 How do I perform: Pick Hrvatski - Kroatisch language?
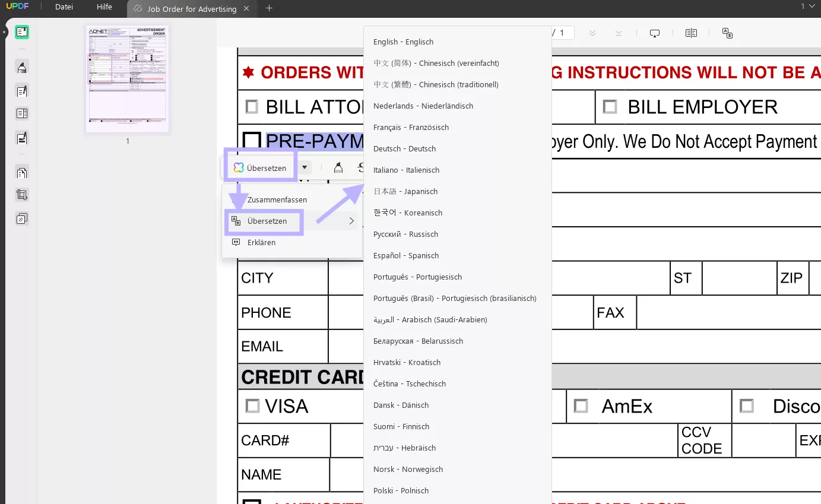click(407, 363)
